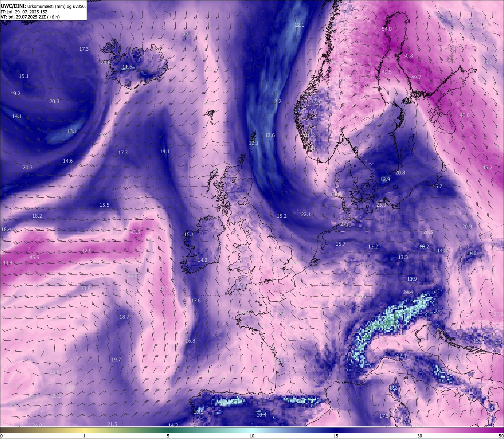This screenshot has width=504, height=439.
Task: Click the 21.5 value at the bottom edge
Action: [x=112, y=424]
